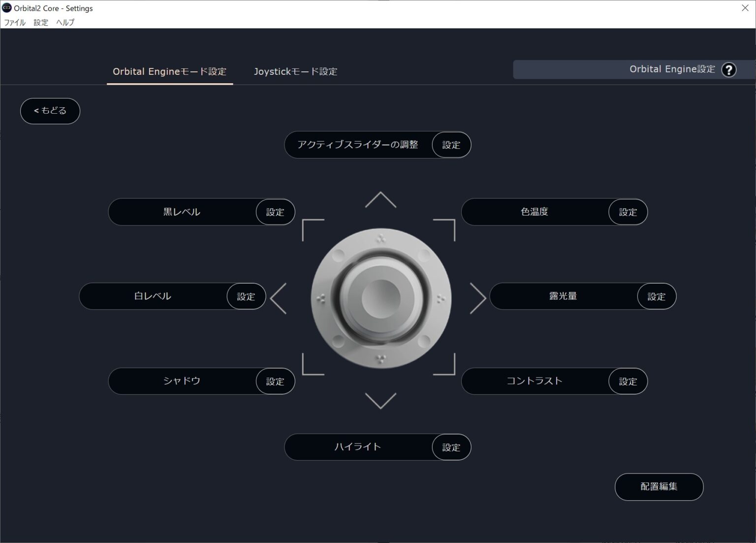This screenshot has height=543, width=756.
Task: Click the もどる back button
Action: 50,111
